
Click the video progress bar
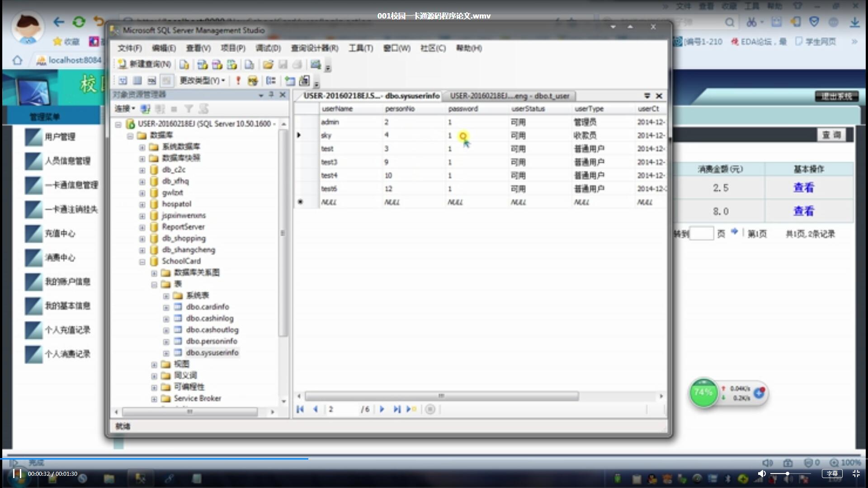coord(434,459)
